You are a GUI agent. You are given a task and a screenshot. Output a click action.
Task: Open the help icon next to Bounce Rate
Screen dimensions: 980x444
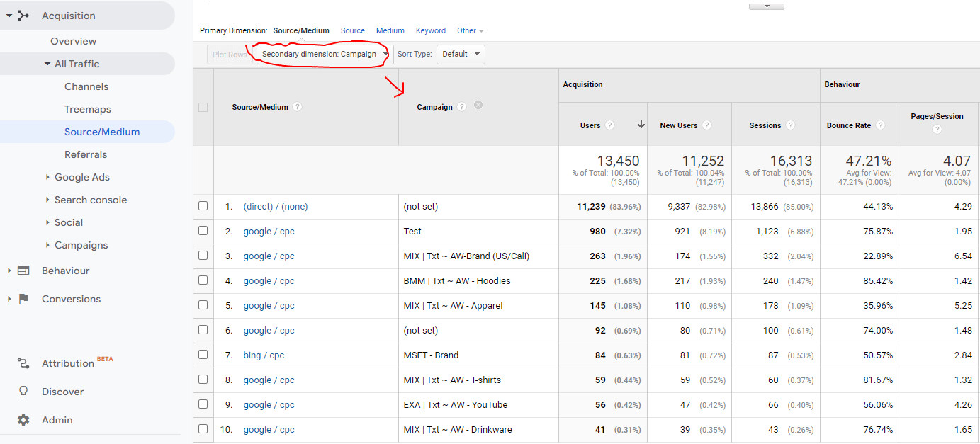coord(880,125)
